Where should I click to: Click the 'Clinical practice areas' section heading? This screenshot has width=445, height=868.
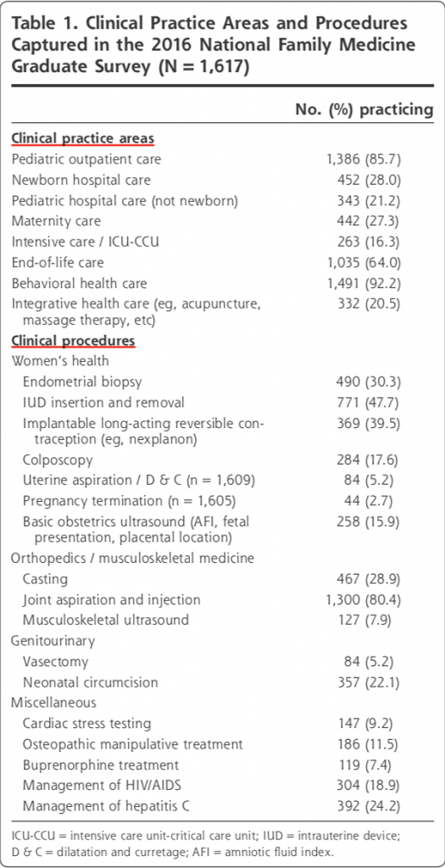tap(83, 138)
